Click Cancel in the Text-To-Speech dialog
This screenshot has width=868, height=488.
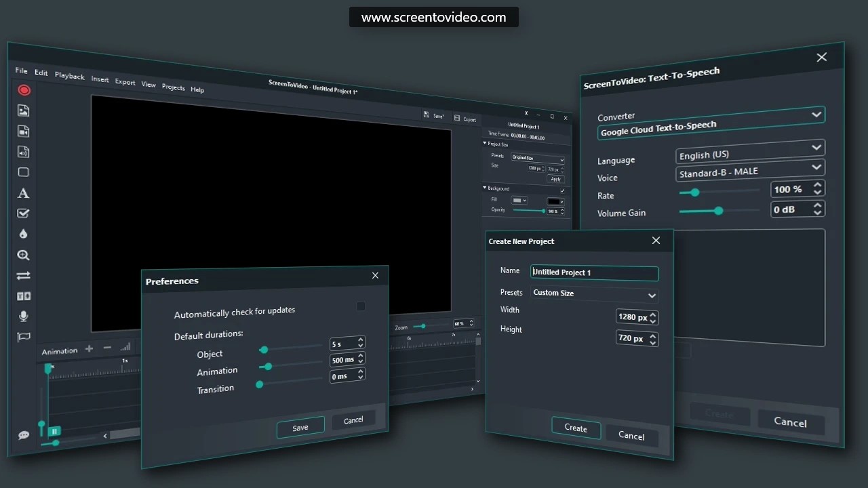coord(791,422)
